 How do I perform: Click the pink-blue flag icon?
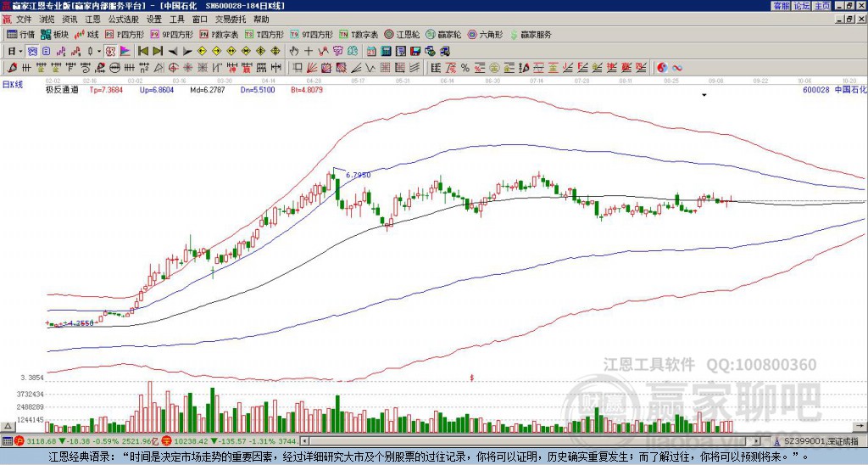[x=125, y=52]
